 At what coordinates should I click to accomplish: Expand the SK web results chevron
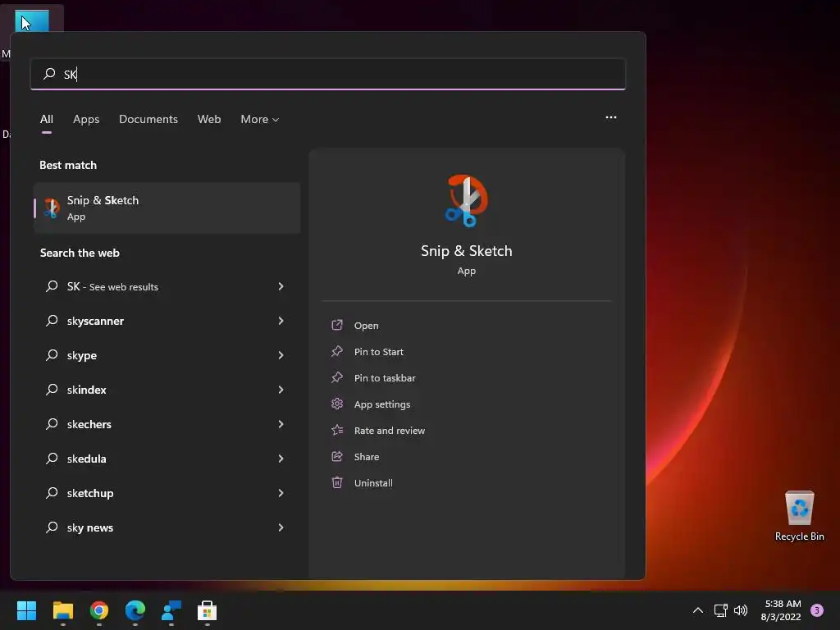click(281, 286)
